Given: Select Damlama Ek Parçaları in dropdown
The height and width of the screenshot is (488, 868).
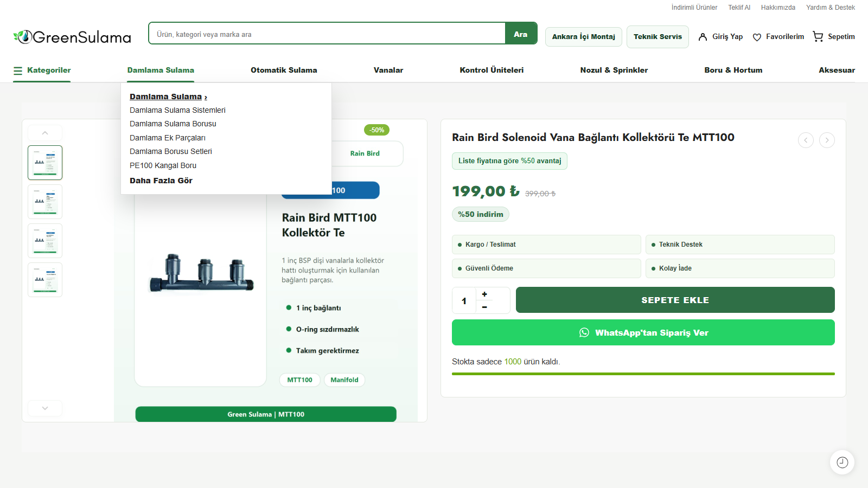Looking at the screenshot, I should pyautogui.click(x=168, y=138).
